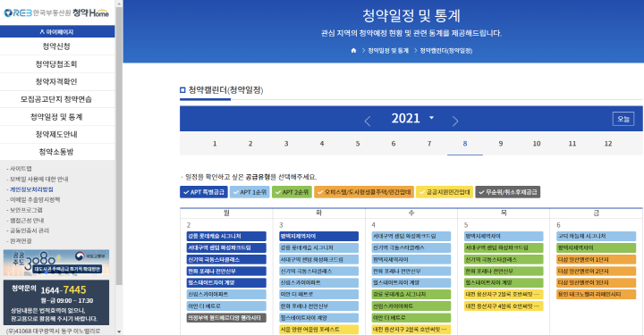Toggle the 오피스텔/도시형생활주택/민간임대 filter

click(x=364, y=192)
